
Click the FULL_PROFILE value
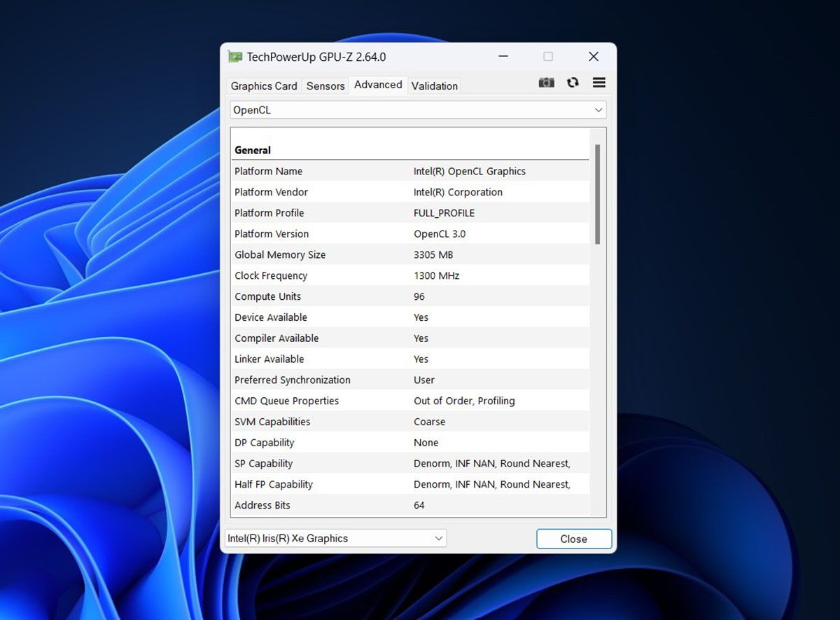click(444, 213)
